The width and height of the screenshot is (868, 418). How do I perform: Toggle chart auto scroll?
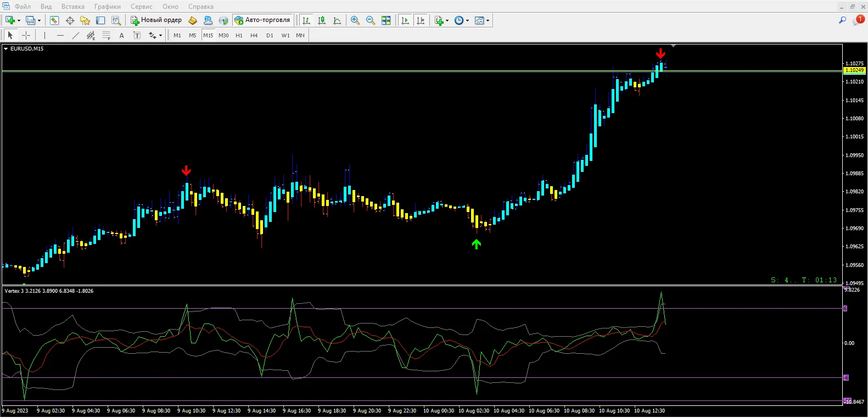tap(405, 20)
